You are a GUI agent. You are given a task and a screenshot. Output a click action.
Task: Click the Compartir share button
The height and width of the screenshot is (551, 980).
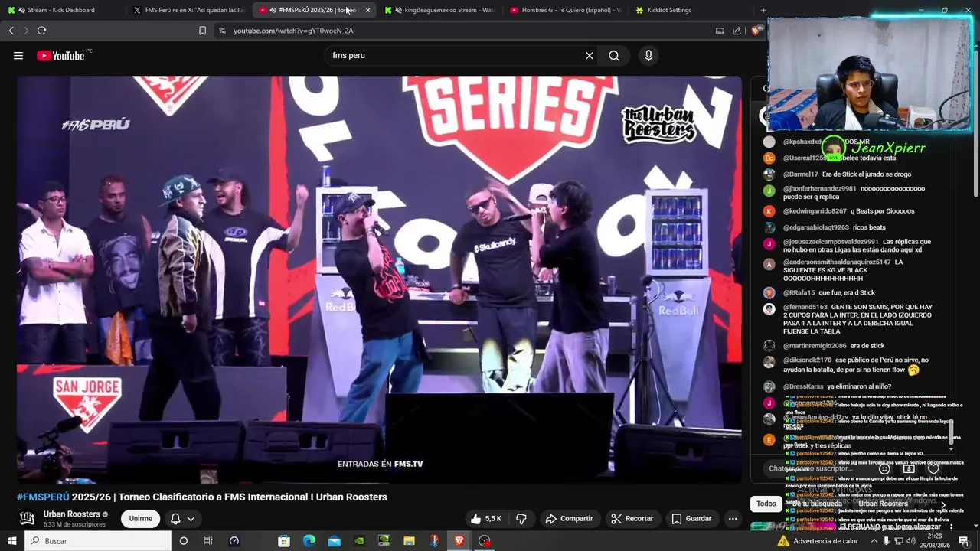569,519
